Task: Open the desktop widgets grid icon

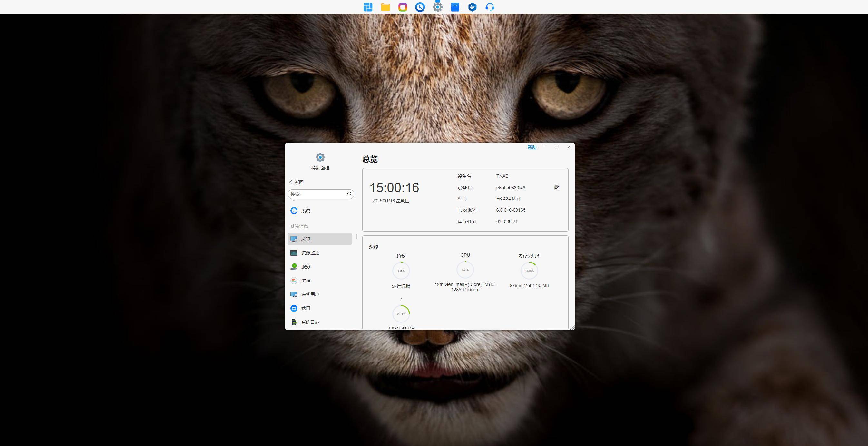Action: pyautogui.click(x=368, y=7)
